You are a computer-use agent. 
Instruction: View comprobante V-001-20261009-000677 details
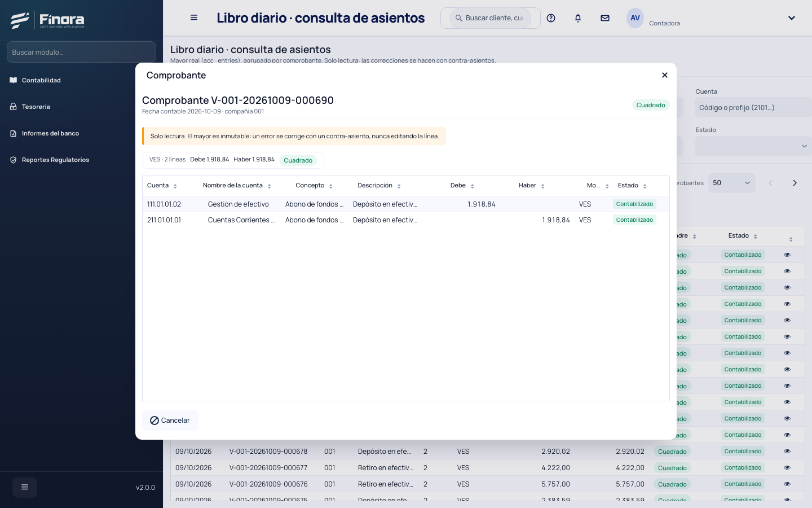pos(787,468)
